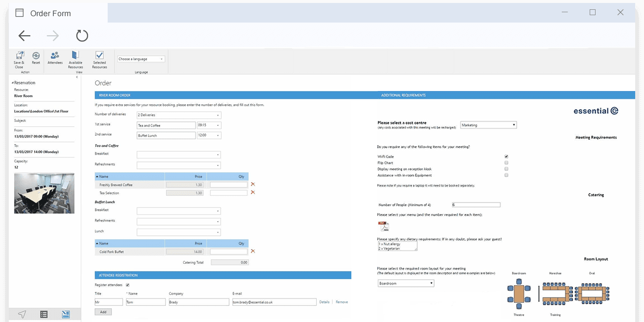
Task: Click the dietary requirements text area
Action: pyautogui.click(x=397, y=246)
